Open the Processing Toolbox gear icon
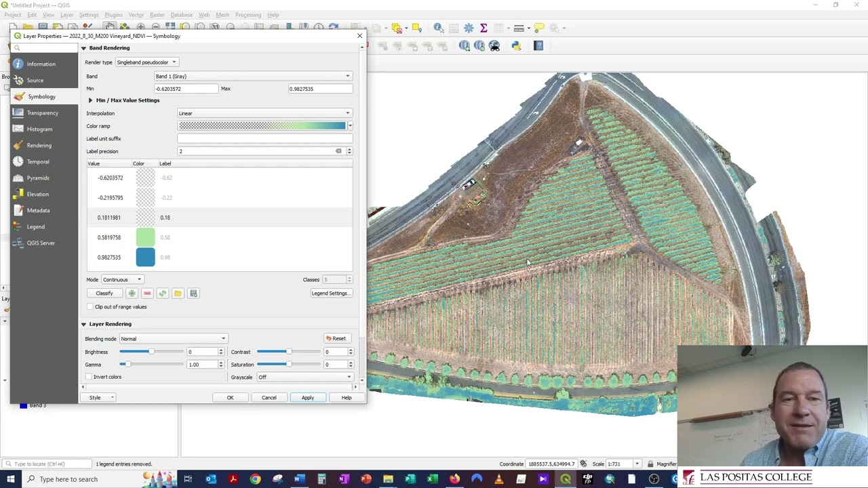Image resolution: width=868 pixels, height=488 pixels. pos(469,28)
